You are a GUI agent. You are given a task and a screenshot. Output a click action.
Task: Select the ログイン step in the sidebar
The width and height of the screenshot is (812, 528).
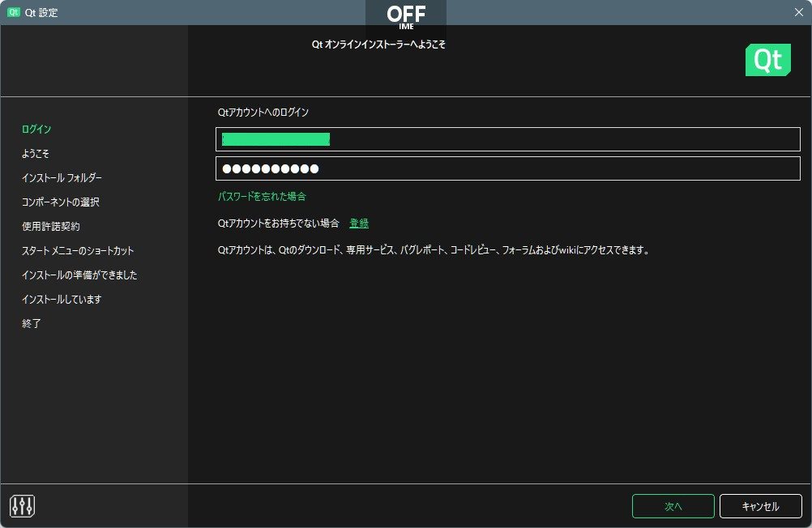36,129
